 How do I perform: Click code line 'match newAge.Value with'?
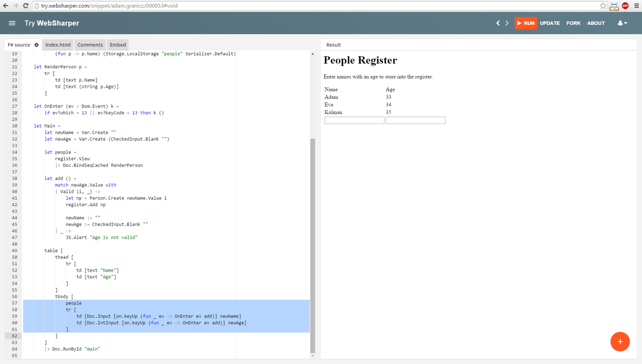[86, 185]
